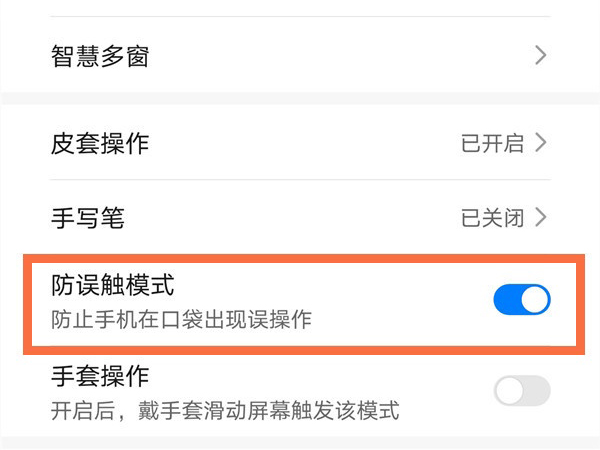
Task: Expand 皮套操作 using its arrow
Action: (x=541, y=143)
